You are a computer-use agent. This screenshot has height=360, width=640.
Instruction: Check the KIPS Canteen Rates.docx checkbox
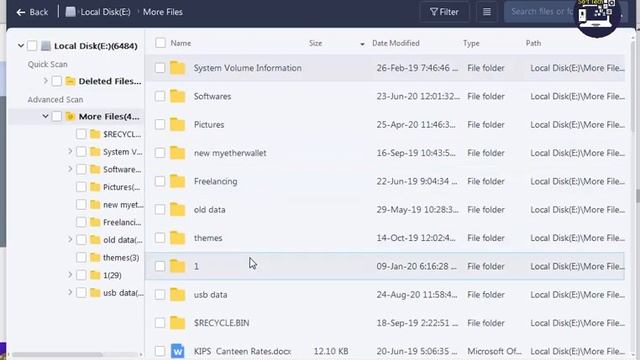(x=160, y=351)
